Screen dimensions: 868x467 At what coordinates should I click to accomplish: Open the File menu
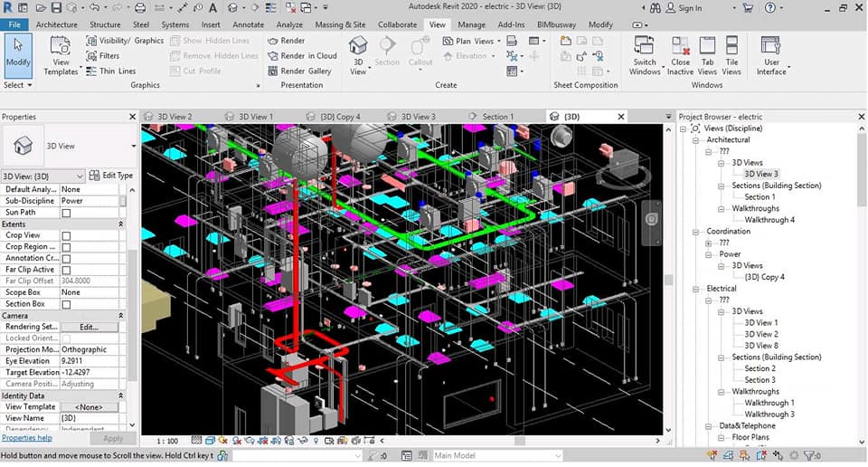click(14, 24)
